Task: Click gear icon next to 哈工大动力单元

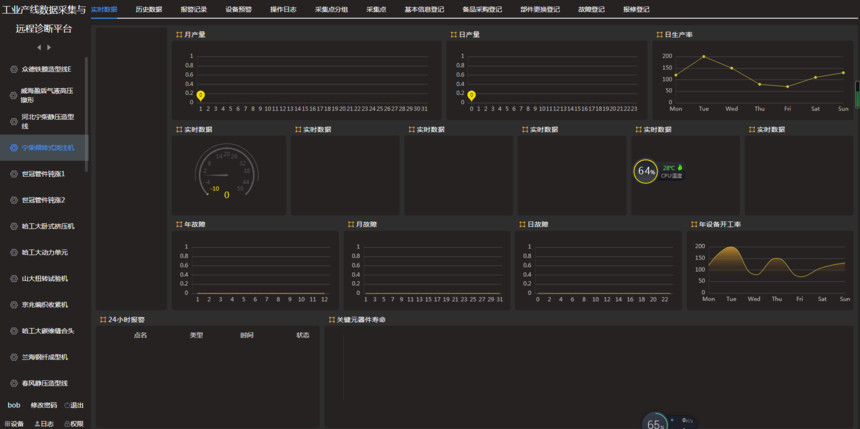Action: click(x=13, y=252)
